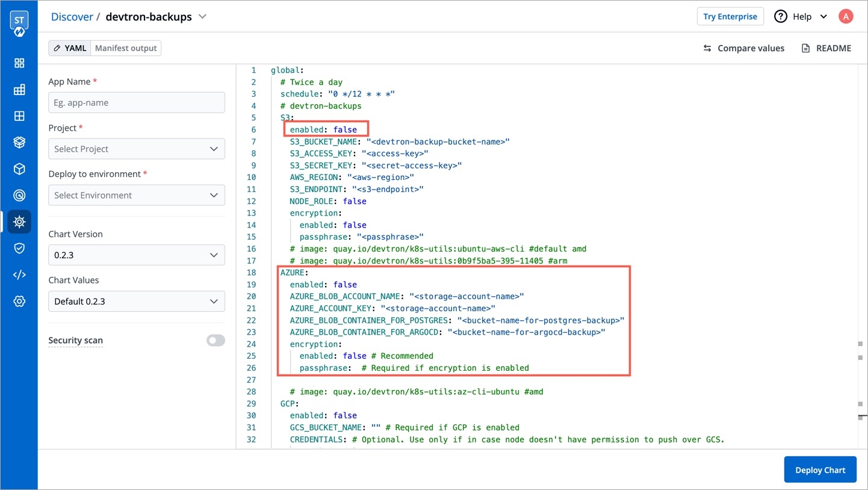Click the AZURE_ACCOUNT_KEY line
Image resolution: width=868 pixels, height=490 pixels.
(x=392, y=308)
